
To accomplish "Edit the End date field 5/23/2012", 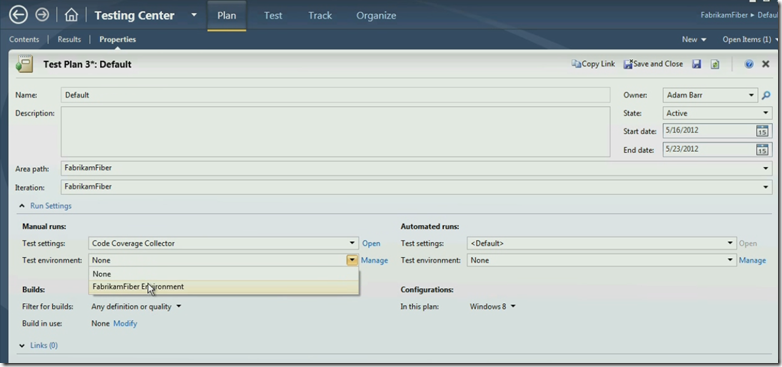I will [x=708, y=149].
